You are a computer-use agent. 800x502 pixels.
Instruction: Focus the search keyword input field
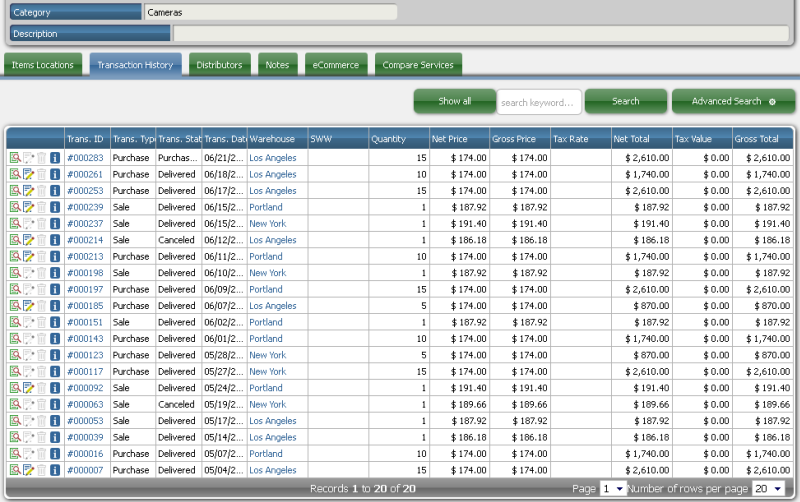[539, 102]
